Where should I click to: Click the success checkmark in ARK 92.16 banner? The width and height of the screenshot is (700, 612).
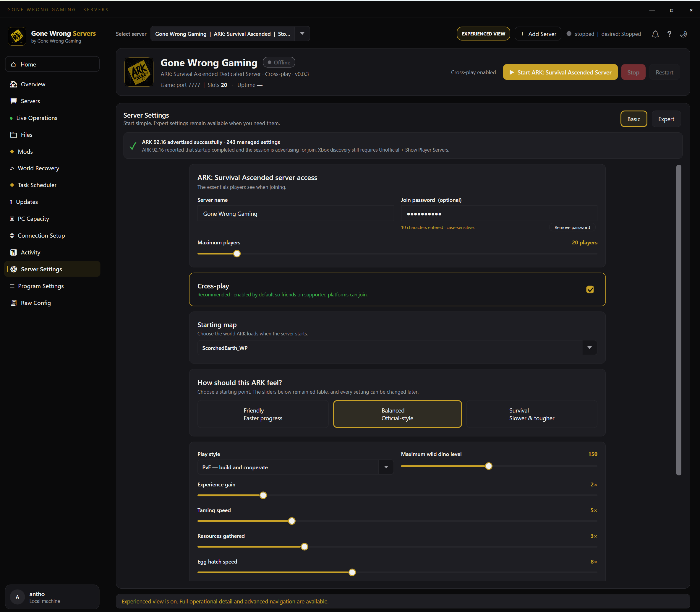pos(133,146)
